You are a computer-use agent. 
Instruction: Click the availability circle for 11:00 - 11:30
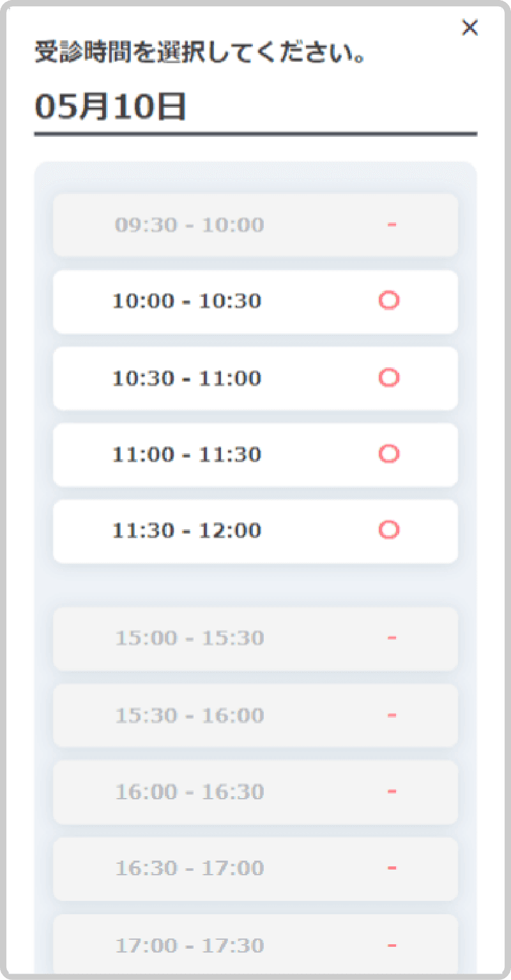[x=389, y=454]
